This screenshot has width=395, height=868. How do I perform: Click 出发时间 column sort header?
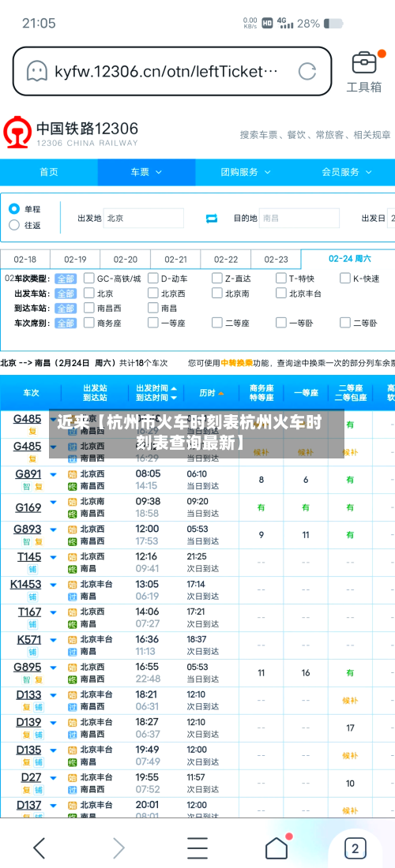[156, 388]
